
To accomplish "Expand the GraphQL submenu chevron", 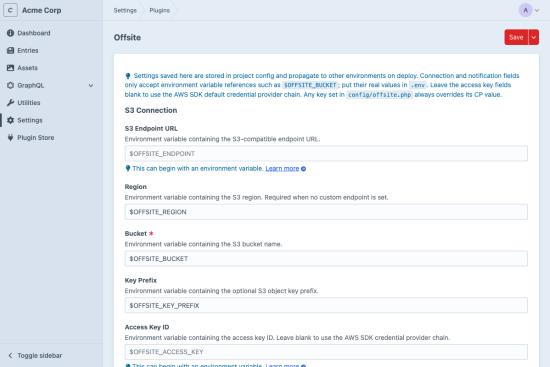I will [91, 85].
